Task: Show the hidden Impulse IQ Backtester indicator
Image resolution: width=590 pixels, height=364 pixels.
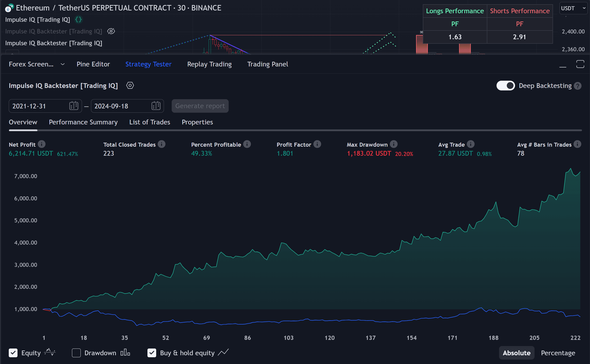Action: (x=111, y=31)
